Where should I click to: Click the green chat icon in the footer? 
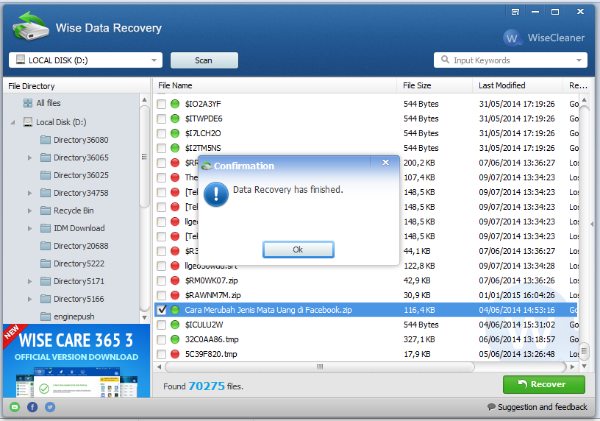(x=15, y=407)
